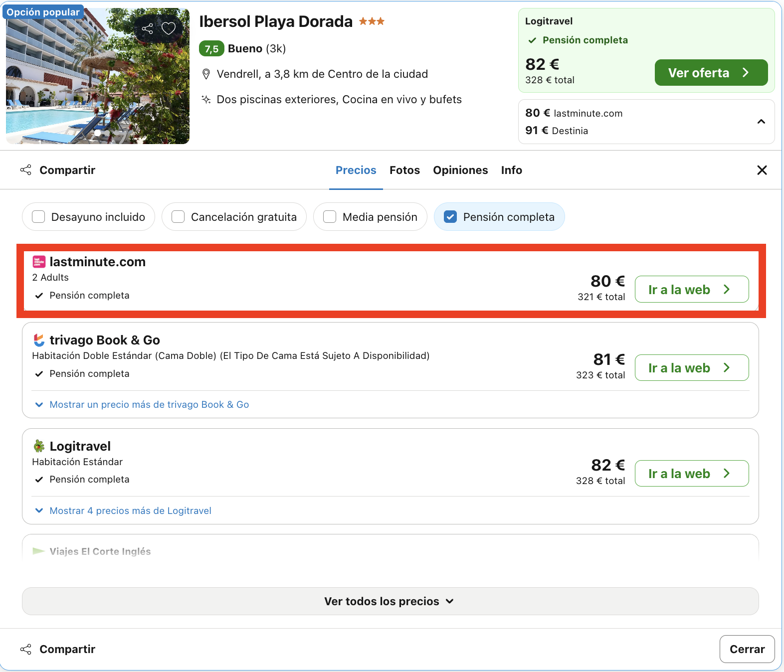Click the Opción popular badge
The image size is (784, 672).
coord(43,12)
